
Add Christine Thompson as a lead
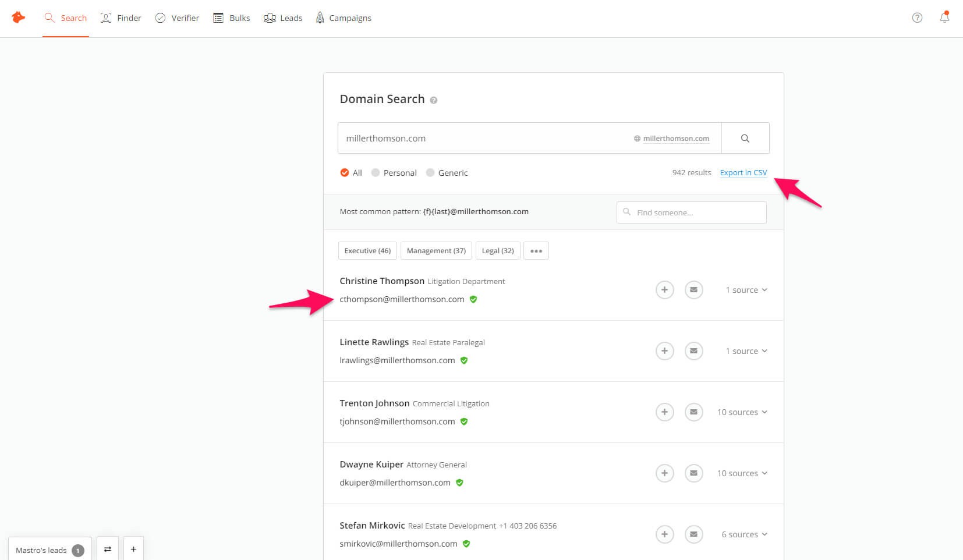[x=665, y=289]
